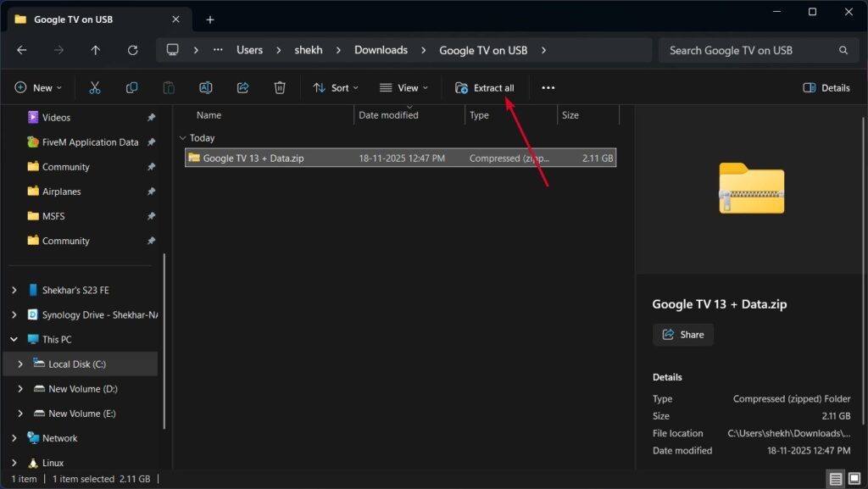The height and width of the screenshot is (489, 868).
Task: Navigate back with the left arrow
Action: (22, 50)
